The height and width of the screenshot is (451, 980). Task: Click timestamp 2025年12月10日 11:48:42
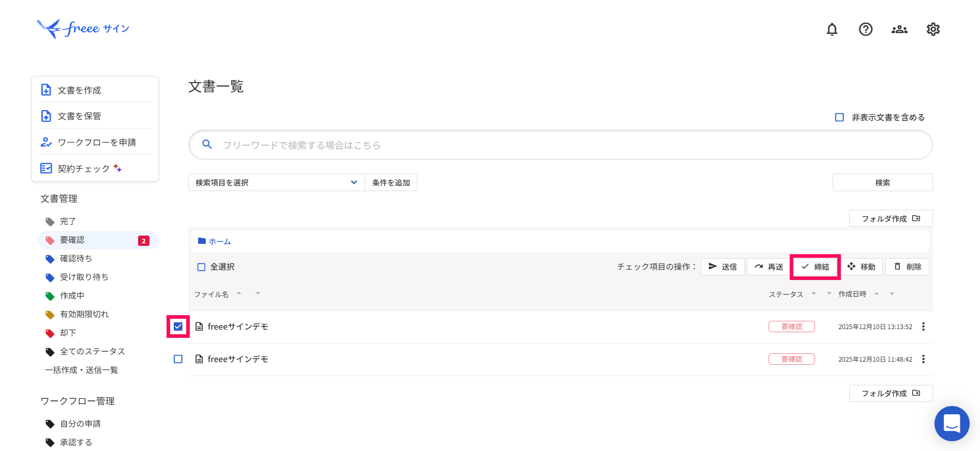(875, 359)
